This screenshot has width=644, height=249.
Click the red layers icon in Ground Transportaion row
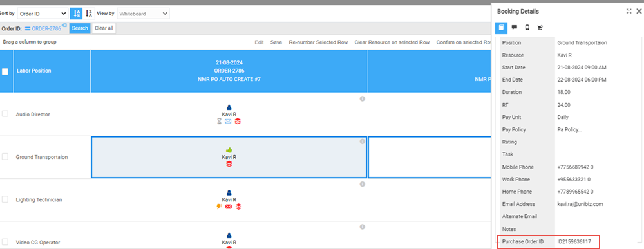pos(229,164)
